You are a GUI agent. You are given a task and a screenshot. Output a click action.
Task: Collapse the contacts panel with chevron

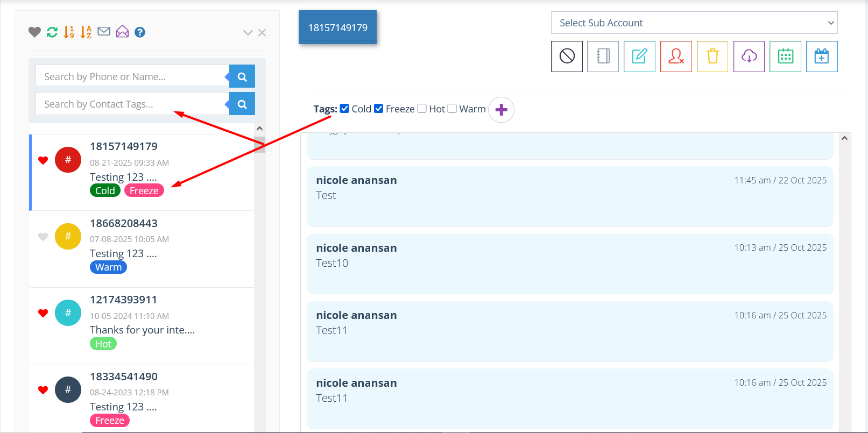tap(248, 33)
